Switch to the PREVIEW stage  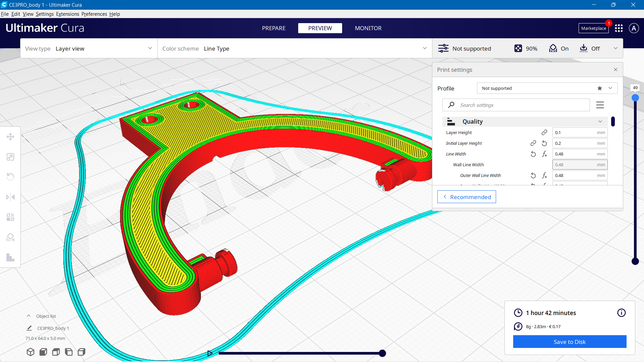coord(320,28)
